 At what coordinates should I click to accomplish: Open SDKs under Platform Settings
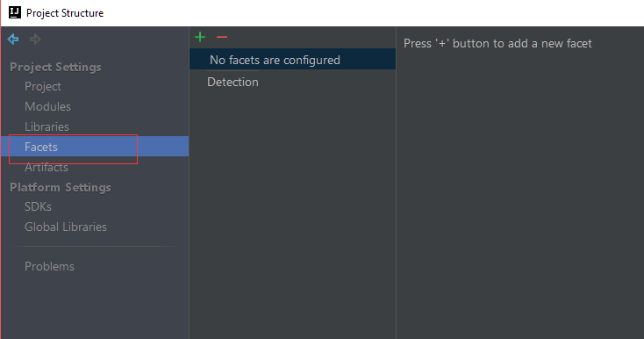tap(38, 206)
